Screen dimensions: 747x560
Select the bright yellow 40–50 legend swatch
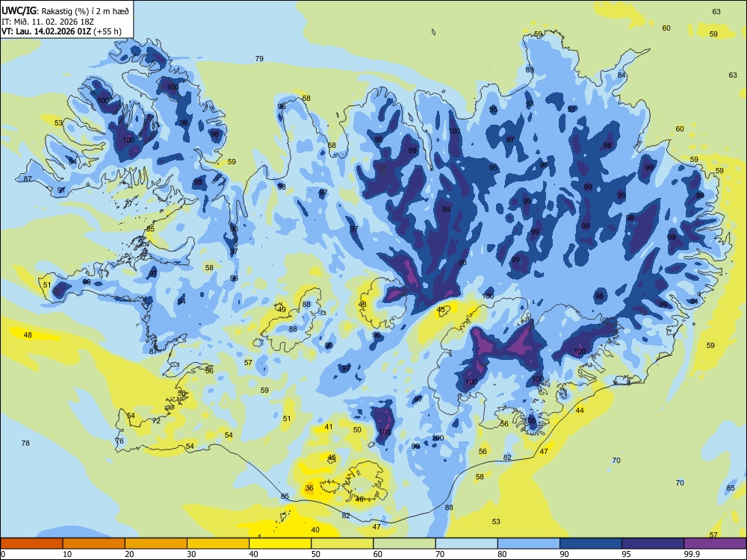tap(280, 544)
